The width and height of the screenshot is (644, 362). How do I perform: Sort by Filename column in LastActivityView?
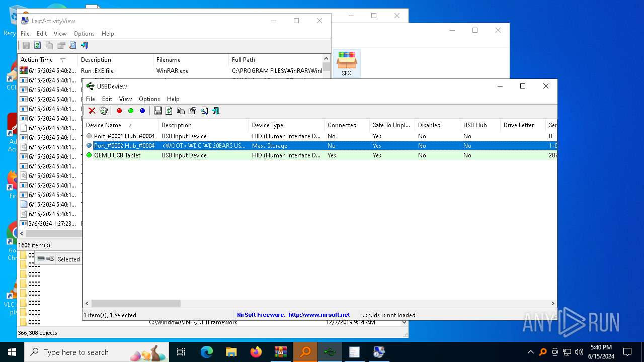pyautogui.click(x=191, y=60)
